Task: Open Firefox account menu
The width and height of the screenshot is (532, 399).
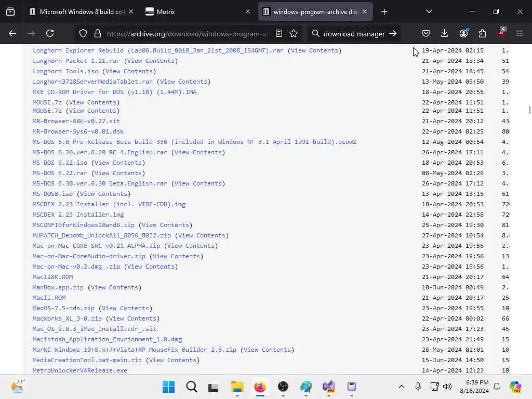Action: pos(463,34)
